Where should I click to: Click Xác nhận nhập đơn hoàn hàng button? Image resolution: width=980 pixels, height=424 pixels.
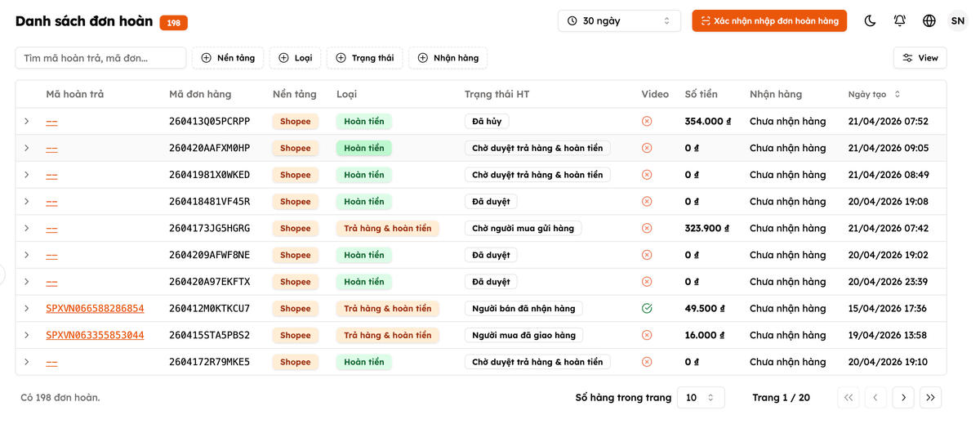(x=769, y=20)
